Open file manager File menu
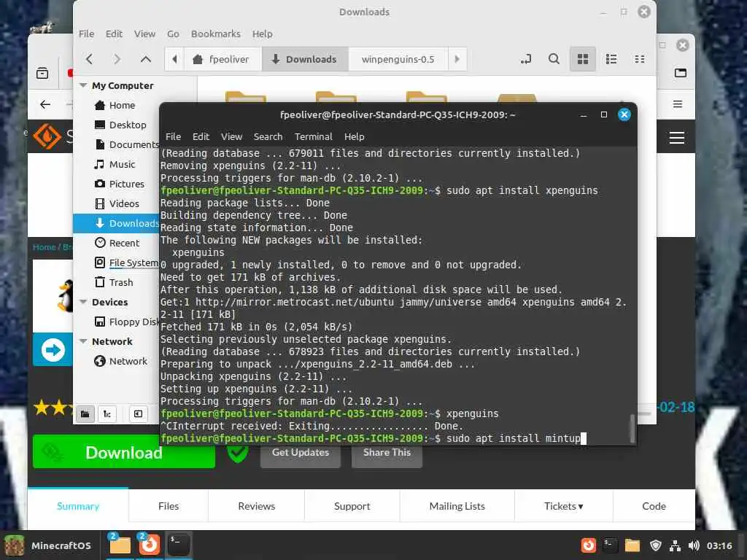 (86, 34)
